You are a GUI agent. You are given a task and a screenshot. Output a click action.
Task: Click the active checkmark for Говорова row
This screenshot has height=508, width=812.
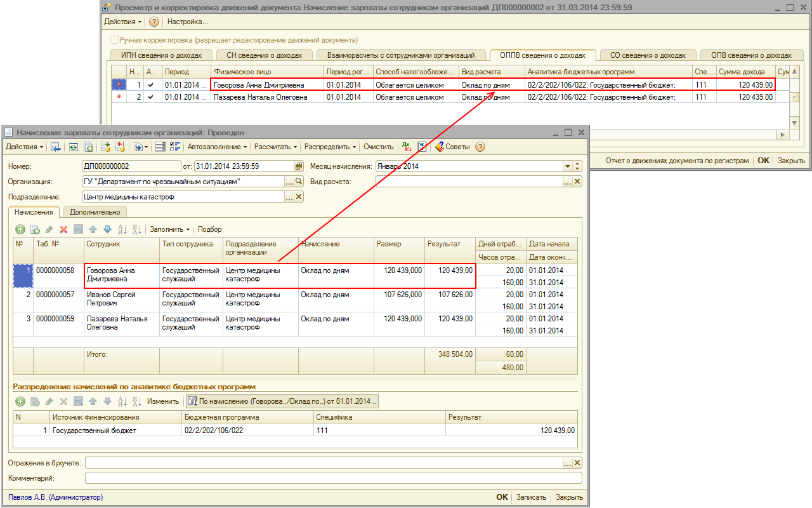coord(150,84)
